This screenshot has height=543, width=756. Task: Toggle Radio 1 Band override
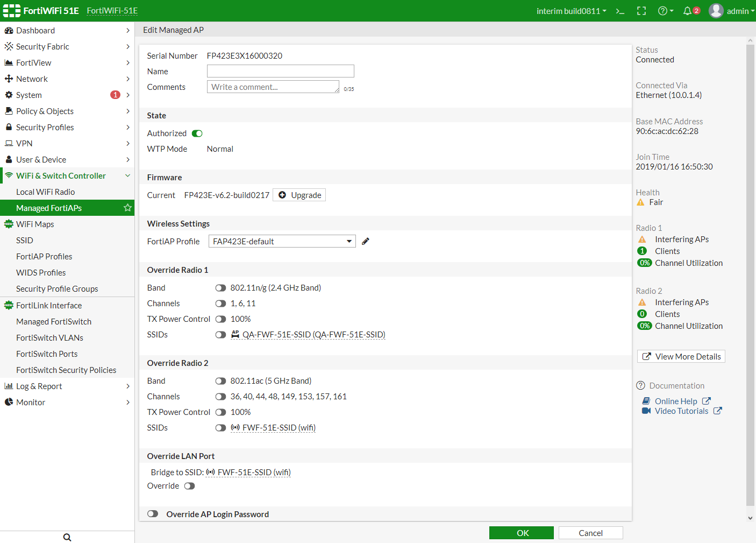tap(220, 288)
